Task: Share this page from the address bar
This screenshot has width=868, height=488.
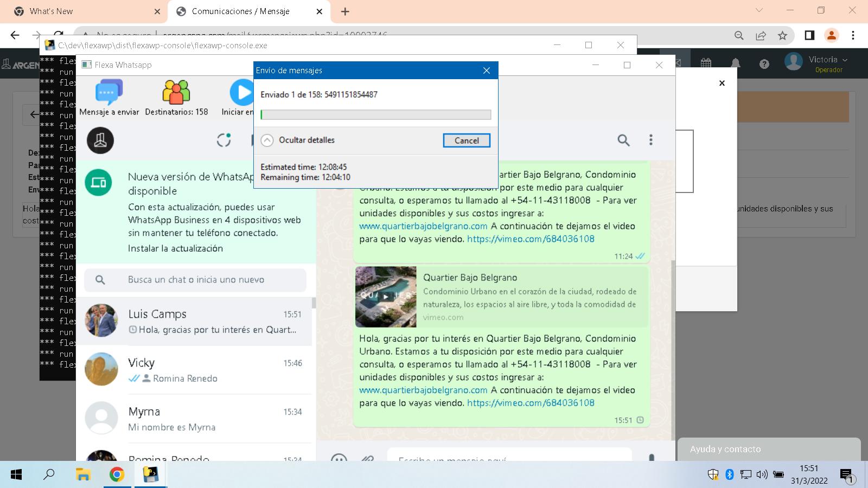Action: pyautogui.click(x=761, y=35)
